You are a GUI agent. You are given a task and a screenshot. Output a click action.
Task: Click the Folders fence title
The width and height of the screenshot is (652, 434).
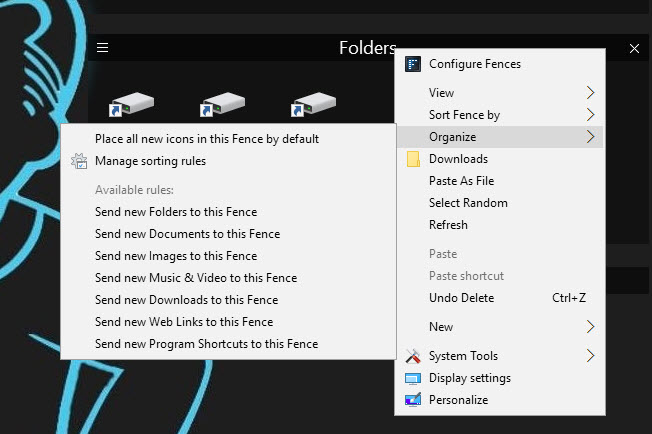[368, 48]
